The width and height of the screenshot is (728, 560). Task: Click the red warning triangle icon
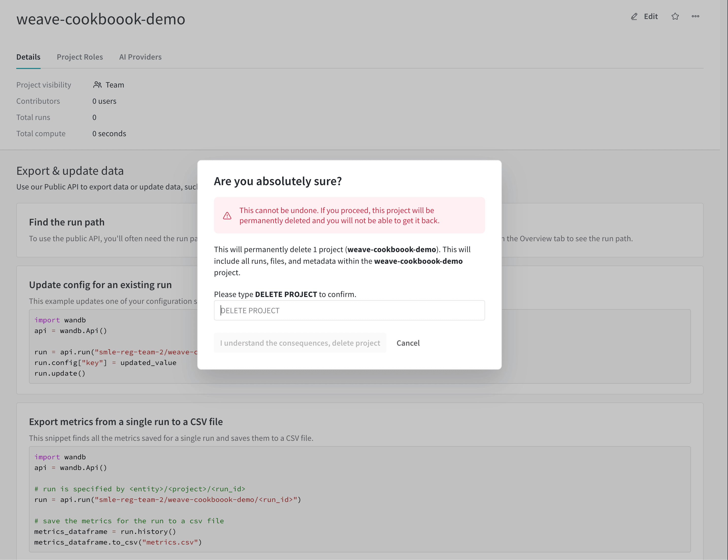coord(227,216)
